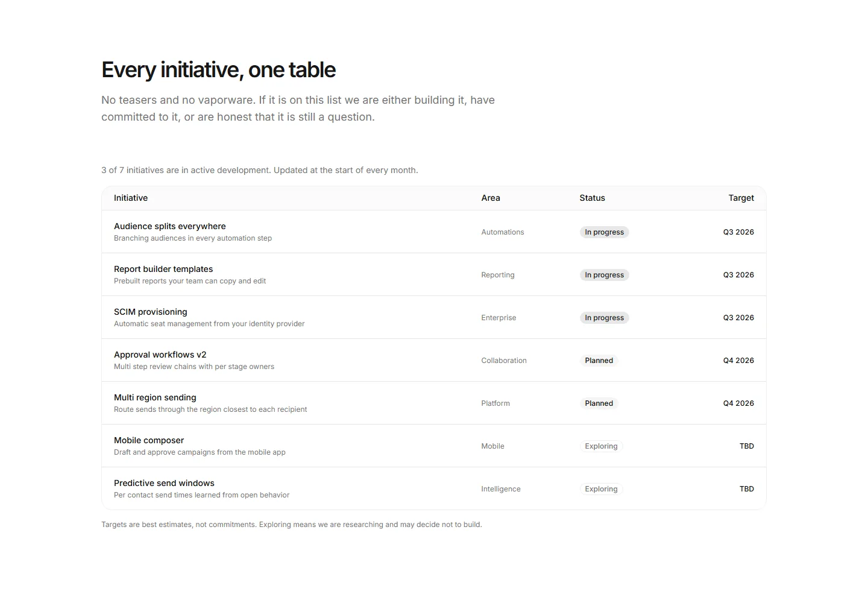Screen dimensions: 868x603
Task: Click Planned badge for Multi region sending
Action: coord(599,403)
